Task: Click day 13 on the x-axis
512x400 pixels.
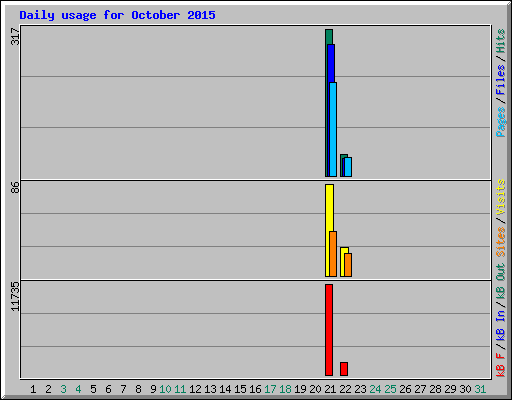Action: click(x=210, y=389)
